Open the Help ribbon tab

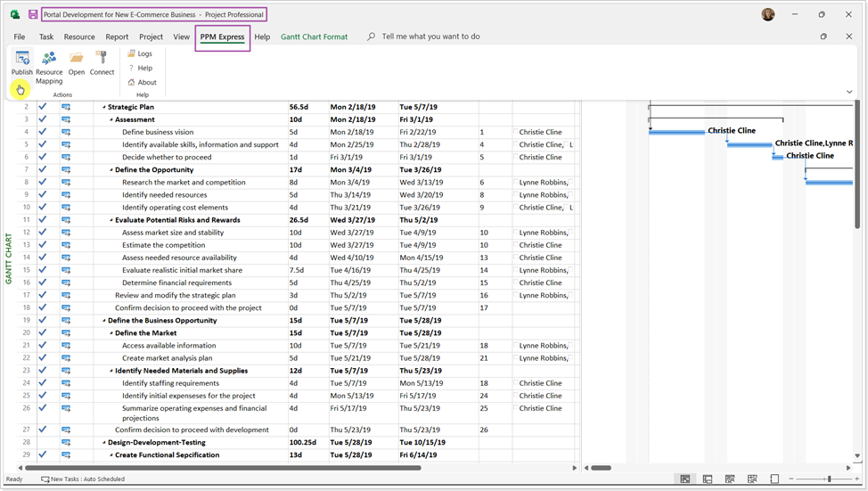(262, 37)
